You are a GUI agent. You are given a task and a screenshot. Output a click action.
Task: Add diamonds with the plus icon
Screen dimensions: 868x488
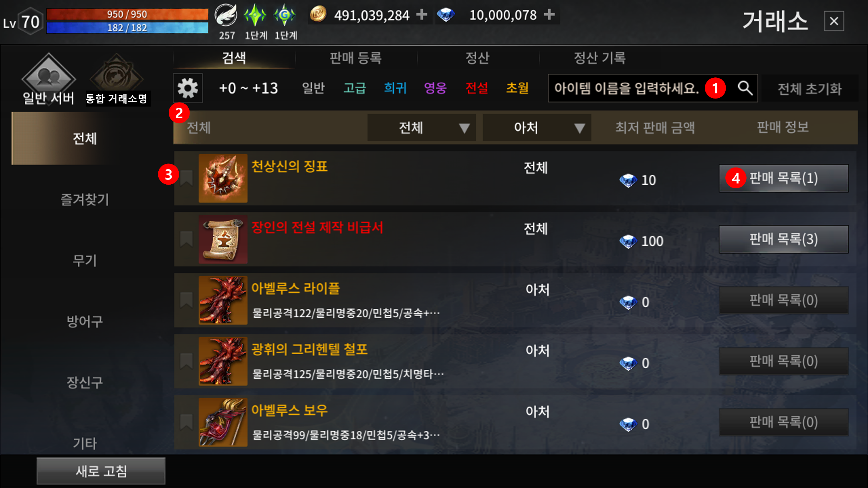point(549,15)
